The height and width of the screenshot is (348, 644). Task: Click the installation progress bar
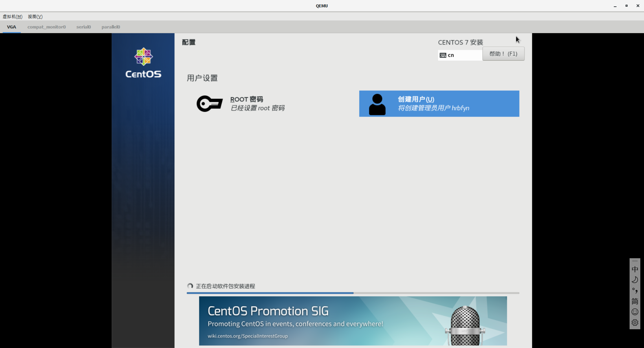click(352, 293)
